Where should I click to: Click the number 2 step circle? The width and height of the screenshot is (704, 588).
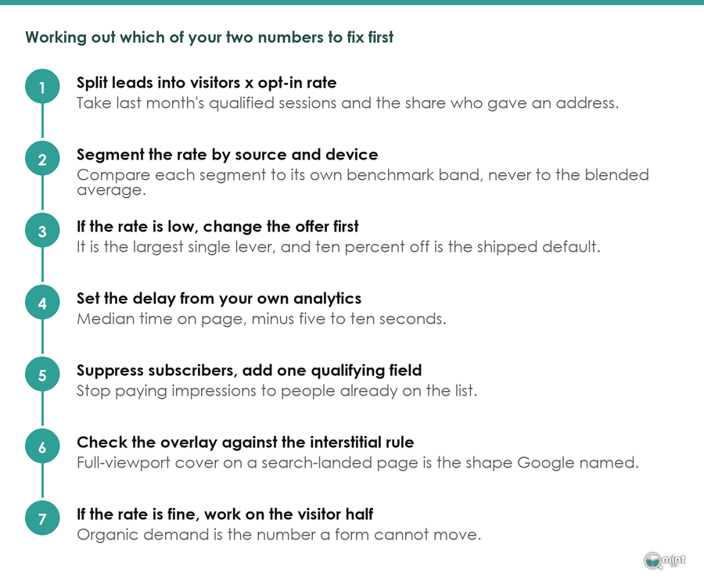[42, 159]
